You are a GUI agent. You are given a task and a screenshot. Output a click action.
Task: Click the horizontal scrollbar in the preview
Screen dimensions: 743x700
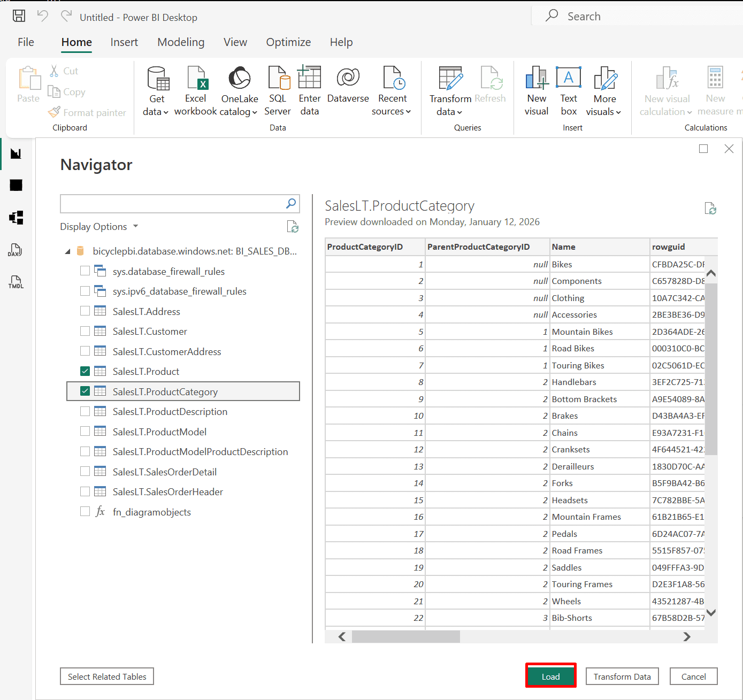[405, 636]
